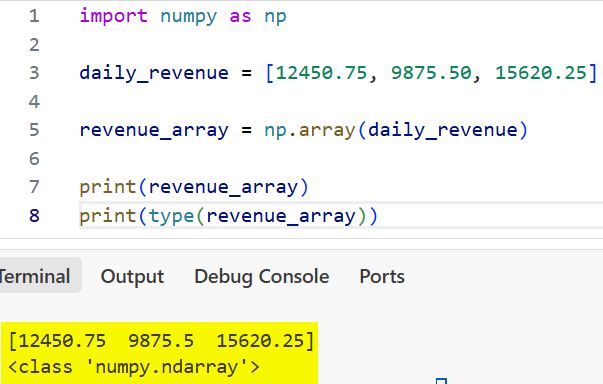The image size is (603, 384).
Task: Click the terminal output '[12450.75 9875.5 15620.25]'
Action: point(162,341)
